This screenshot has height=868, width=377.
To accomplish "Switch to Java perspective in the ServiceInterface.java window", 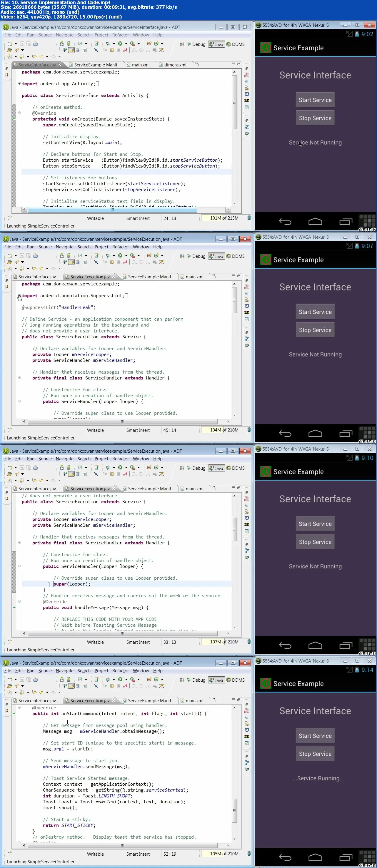I will (x=216, y=44).
